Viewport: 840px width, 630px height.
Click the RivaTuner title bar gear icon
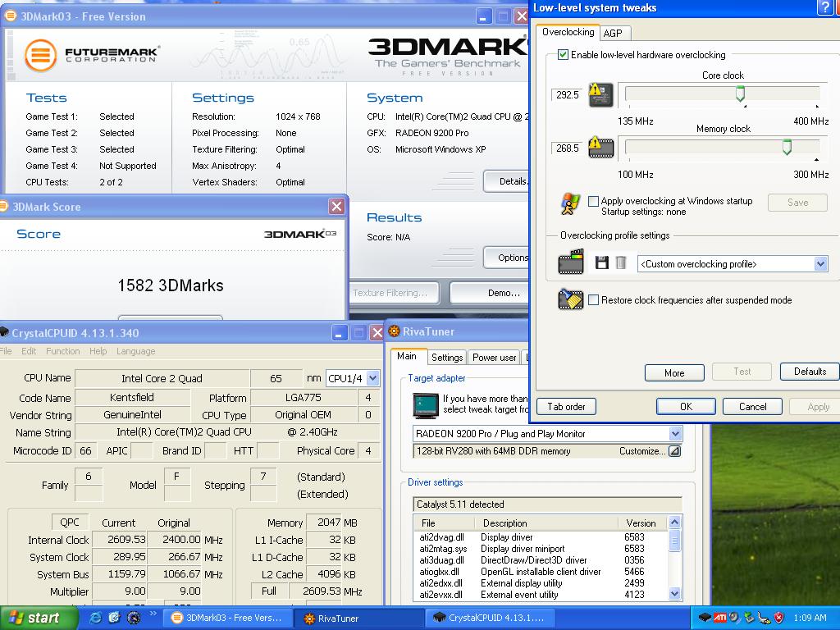(395, 331)
